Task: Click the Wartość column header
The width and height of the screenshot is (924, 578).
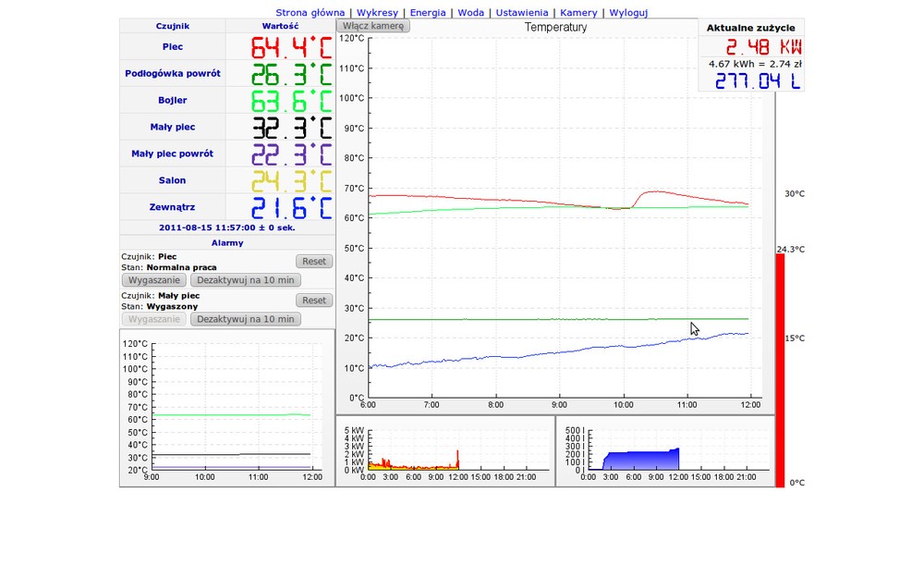Action: pos(281,26)
